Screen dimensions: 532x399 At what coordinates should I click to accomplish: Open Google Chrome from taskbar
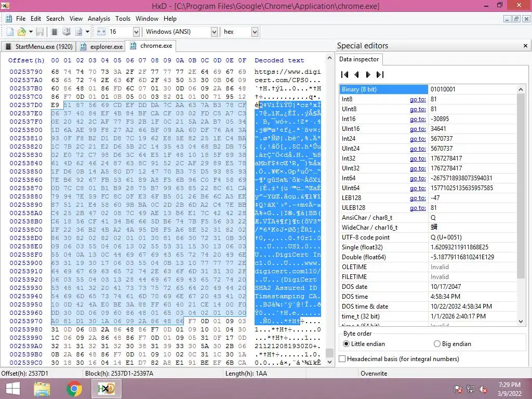pyautogui.click(x=74, y=389)
